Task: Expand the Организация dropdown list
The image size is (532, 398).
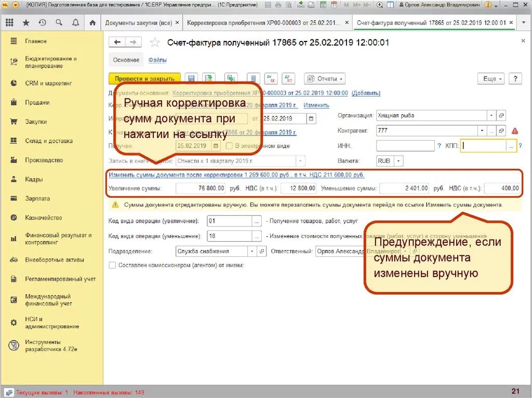Action: (x=491, y=116)
